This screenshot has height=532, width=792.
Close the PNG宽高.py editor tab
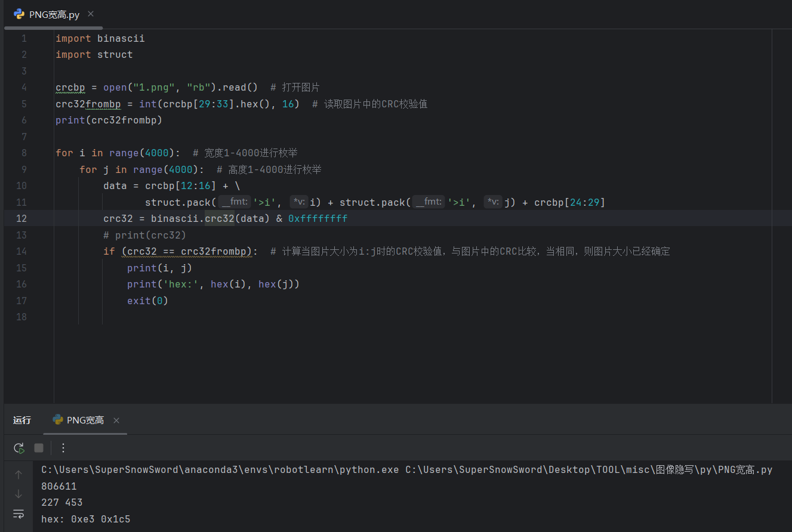[x=91, y=14]
